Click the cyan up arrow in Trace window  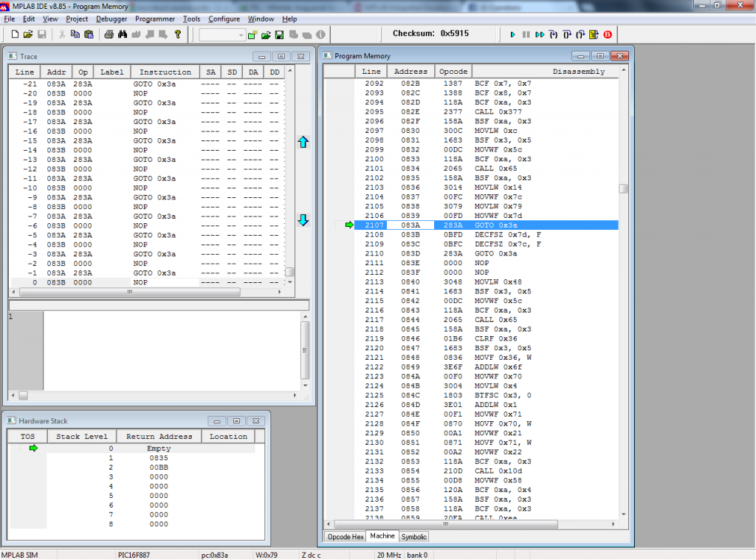(x=303, y=142)
